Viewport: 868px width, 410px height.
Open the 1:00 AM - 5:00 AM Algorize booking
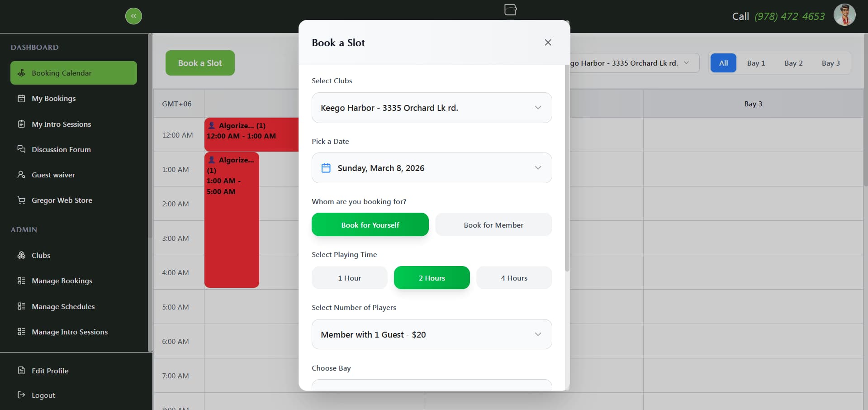point(232,220)
